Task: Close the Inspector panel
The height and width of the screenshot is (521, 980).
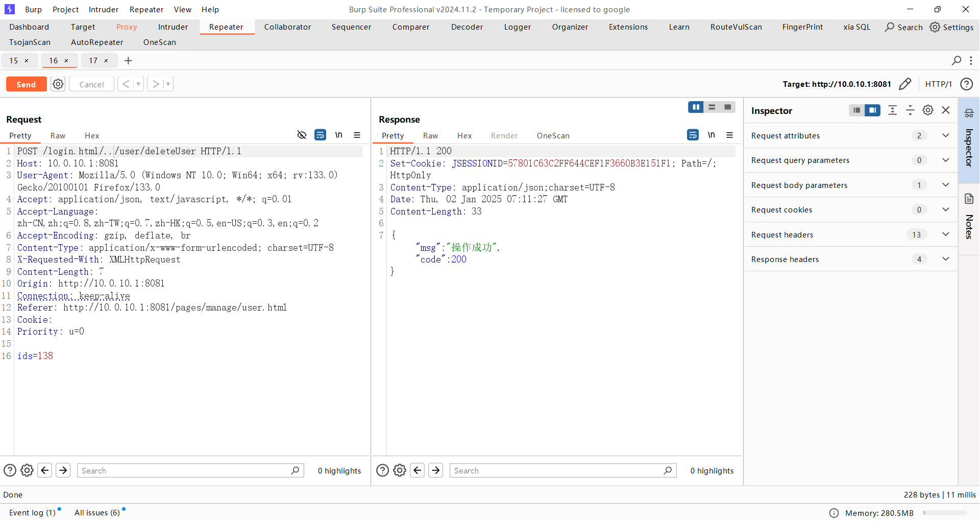Action: [946, 110]
